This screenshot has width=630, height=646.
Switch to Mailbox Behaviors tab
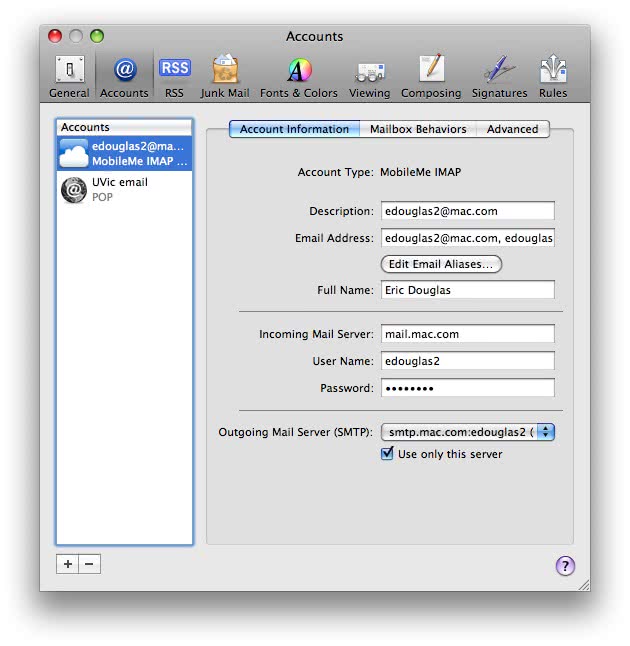418,129
